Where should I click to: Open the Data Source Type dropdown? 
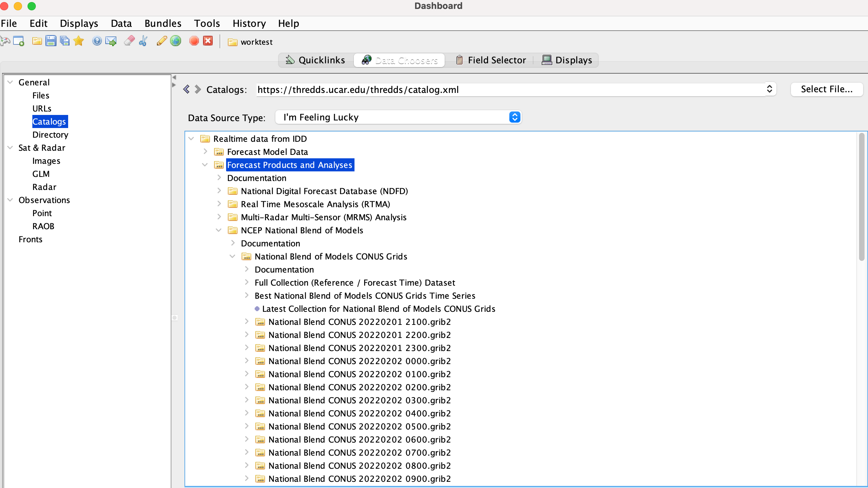[514, 117]
